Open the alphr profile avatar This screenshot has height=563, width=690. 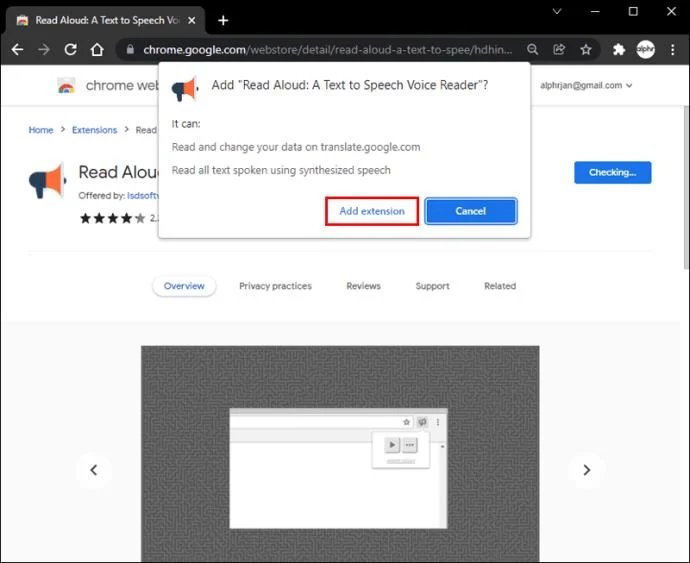point(646,49)
